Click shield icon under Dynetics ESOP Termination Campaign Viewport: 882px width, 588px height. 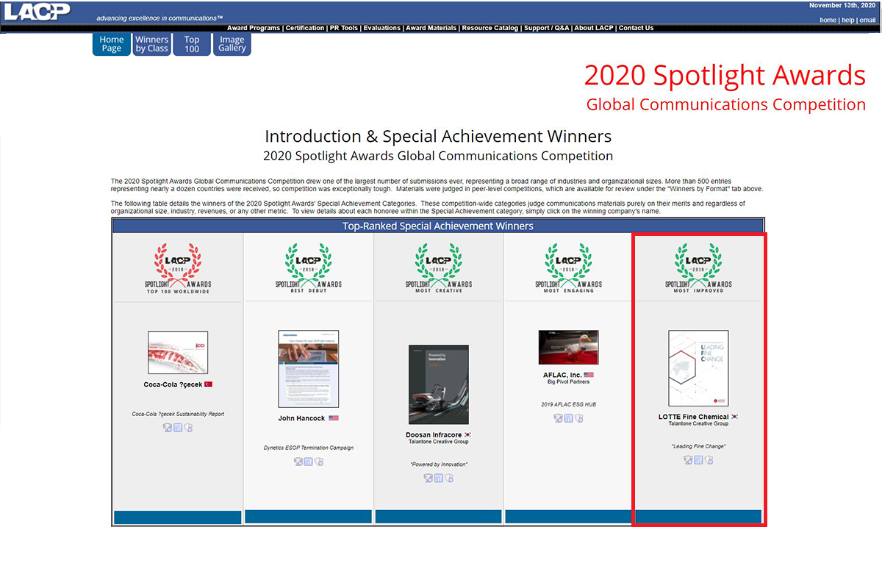(318, 462)
